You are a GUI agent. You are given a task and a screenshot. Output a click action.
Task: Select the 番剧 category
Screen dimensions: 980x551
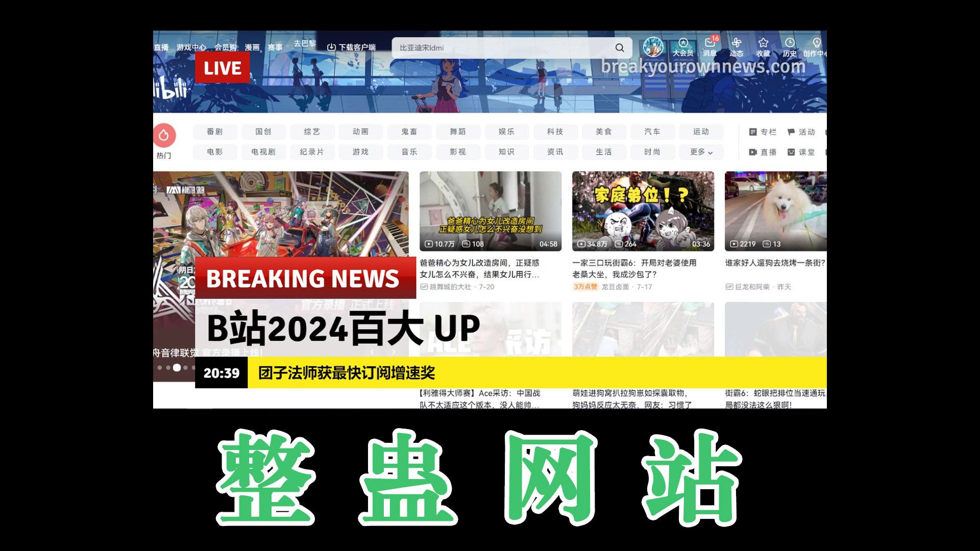coord(215,132)
